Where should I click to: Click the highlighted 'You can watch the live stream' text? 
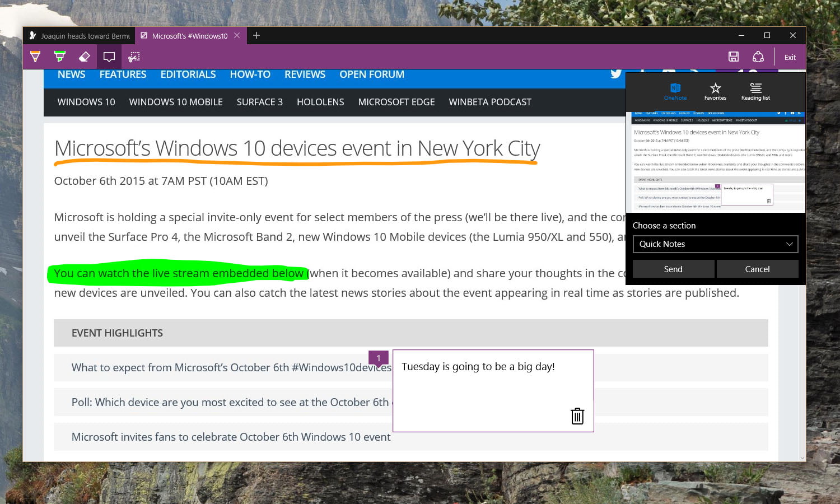[179, 273]
